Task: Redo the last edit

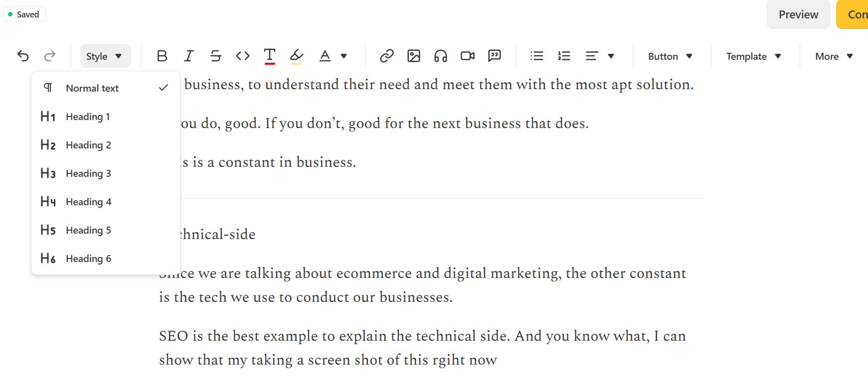Action: tap(49, 56)
